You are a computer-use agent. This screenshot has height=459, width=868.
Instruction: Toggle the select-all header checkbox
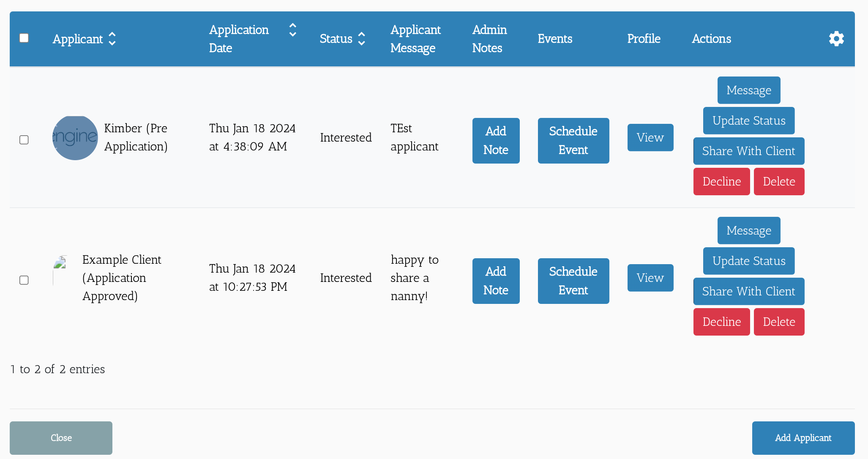[24, 38]
